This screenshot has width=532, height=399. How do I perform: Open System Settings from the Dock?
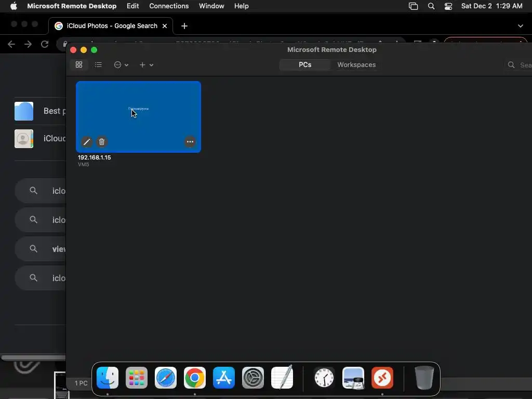tap(253, 378)
